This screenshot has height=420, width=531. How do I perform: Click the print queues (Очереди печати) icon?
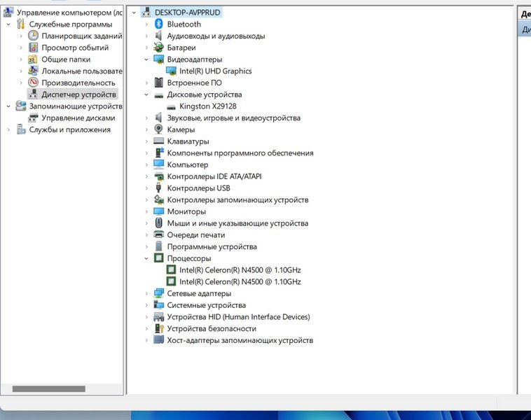[x=158, y=235]
